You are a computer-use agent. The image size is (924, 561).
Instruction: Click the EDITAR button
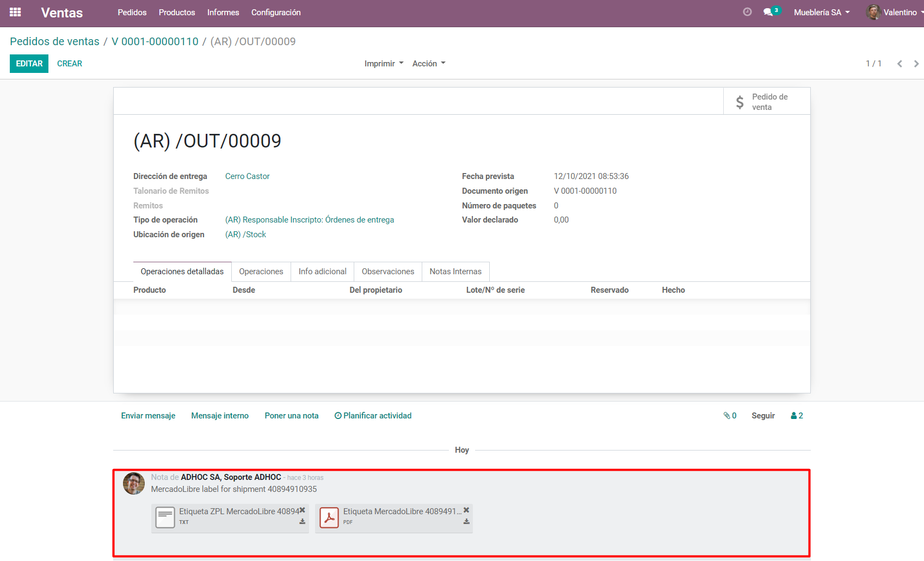pyautogui.click(x=29, y=64)
